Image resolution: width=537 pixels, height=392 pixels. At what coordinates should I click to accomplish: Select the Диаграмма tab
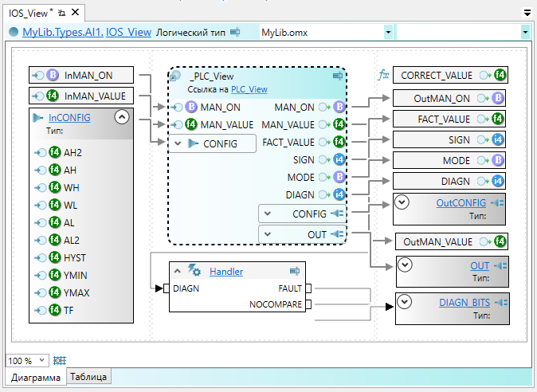35,377
